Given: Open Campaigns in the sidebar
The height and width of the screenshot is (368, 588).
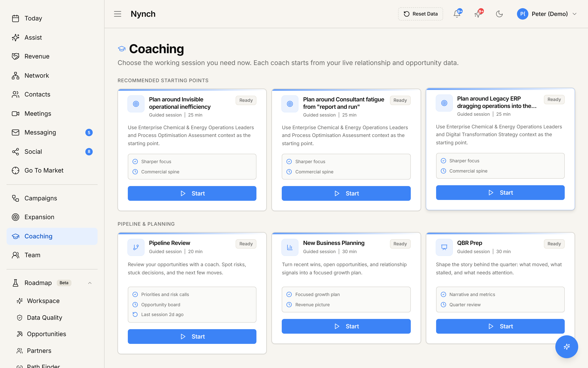Looking at the screenshot, I should (52, 198).
